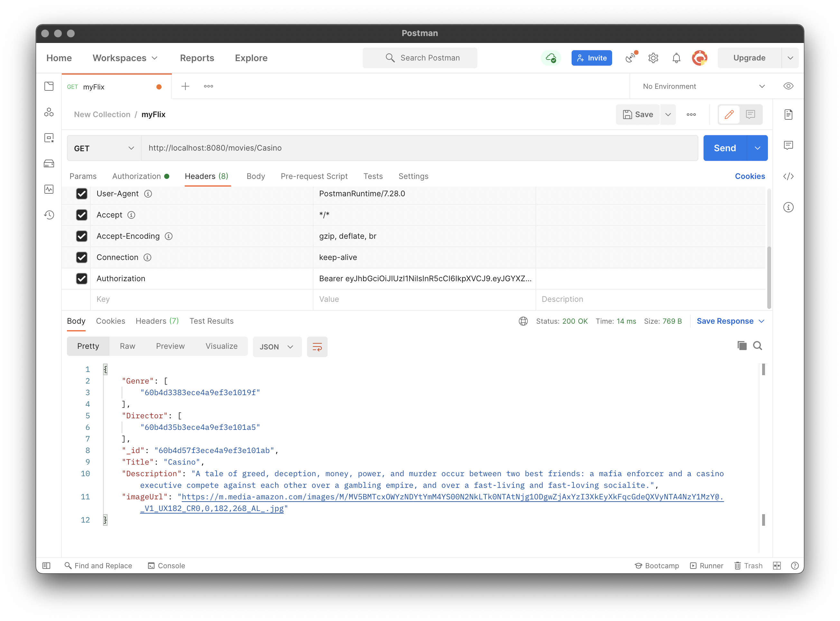This screenshot has height=621, width=840.
Task: Open the Monitors sidebar panel
Action: point(49,189)
